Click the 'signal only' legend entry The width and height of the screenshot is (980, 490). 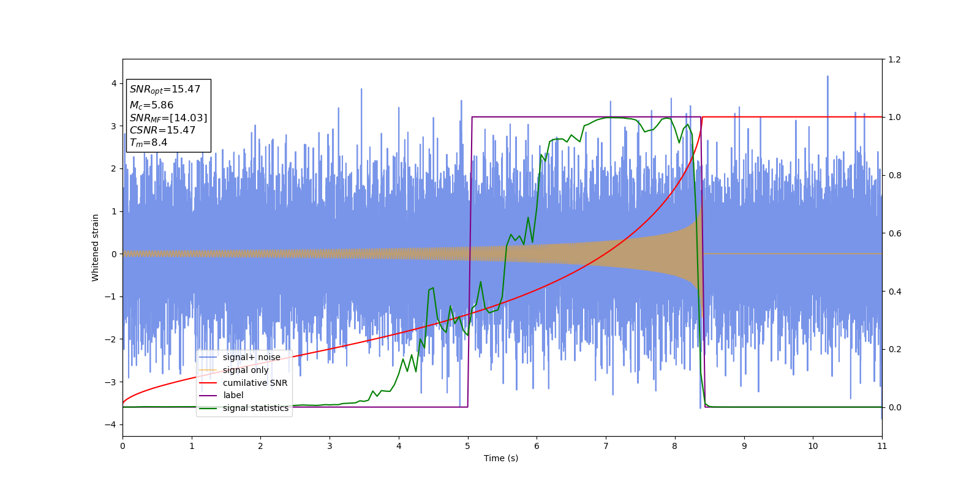click(x=234, y=370)
